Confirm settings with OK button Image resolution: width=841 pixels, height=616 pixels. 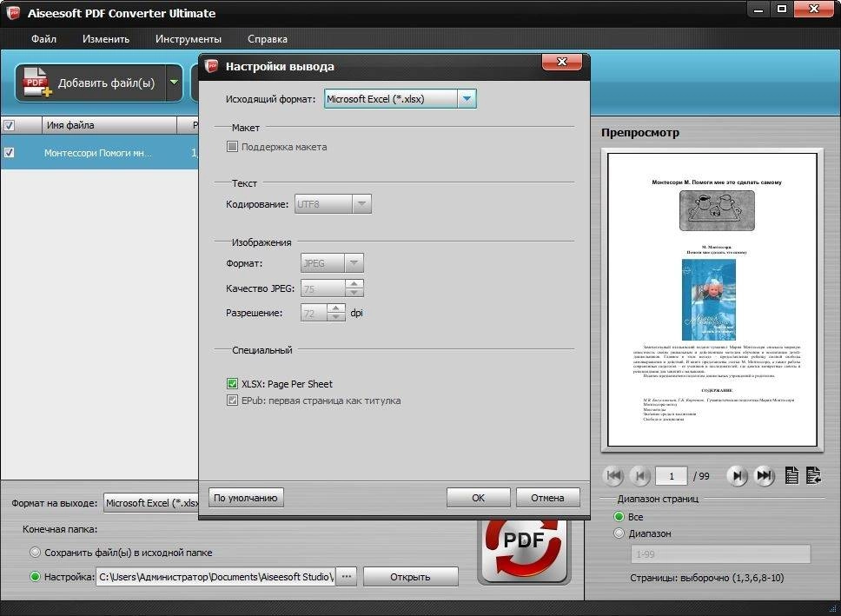pos(478,498)
